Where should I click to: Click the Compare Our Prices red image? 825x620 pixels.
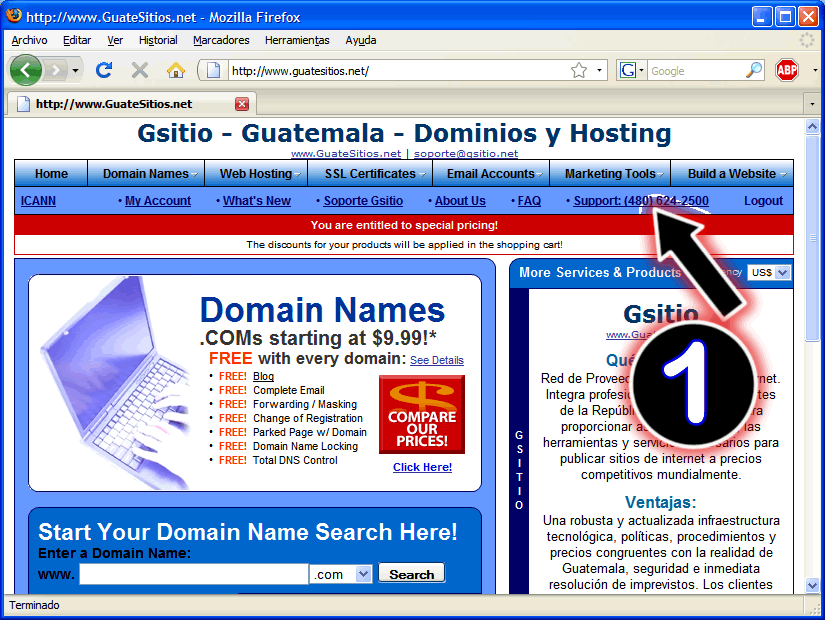click(422, 414)
